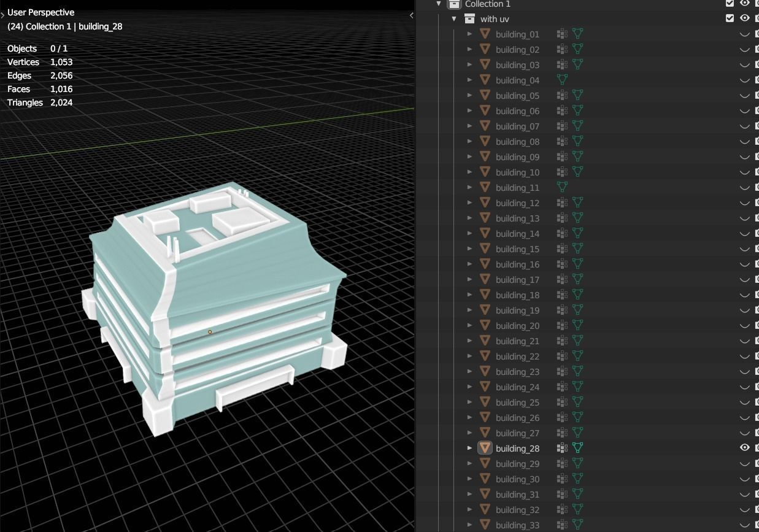Click the Collection 1 icon
This screenshot has height=532, width=759.
pyautogui.click(x=454, y=4)
